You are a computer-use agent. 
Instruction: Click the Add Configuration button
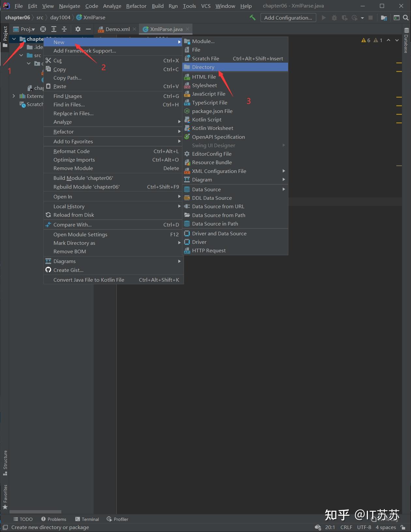pyautogui.click(x=288, y=18)
